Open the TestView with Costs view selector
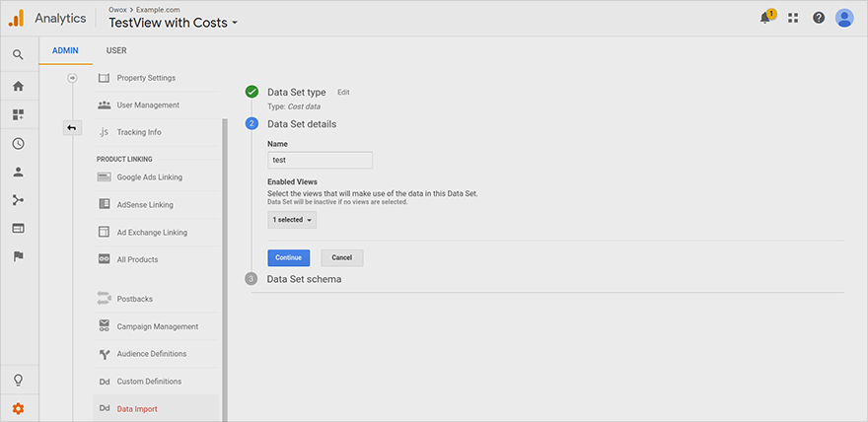The height and width of the screenshot is (422, 868). [174, 23]
